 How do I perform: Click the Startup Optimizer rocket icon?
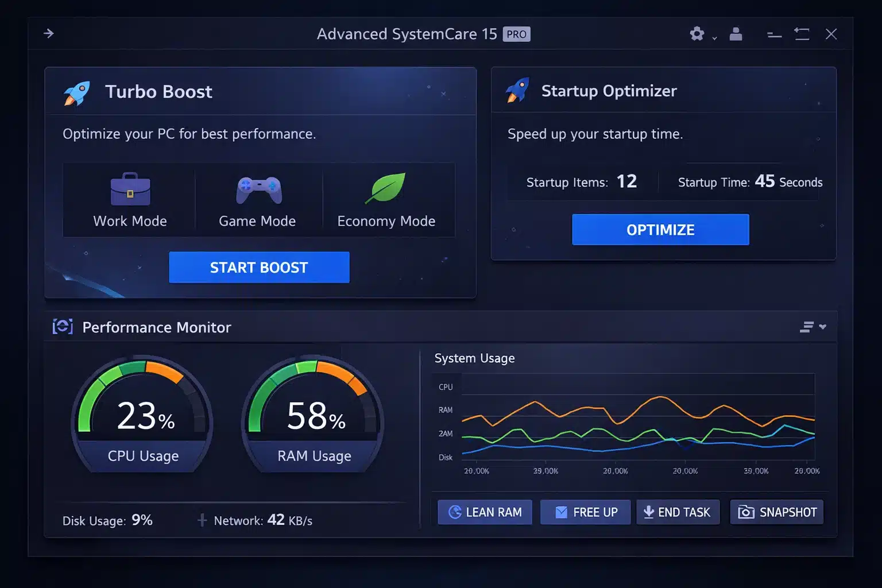519,90
